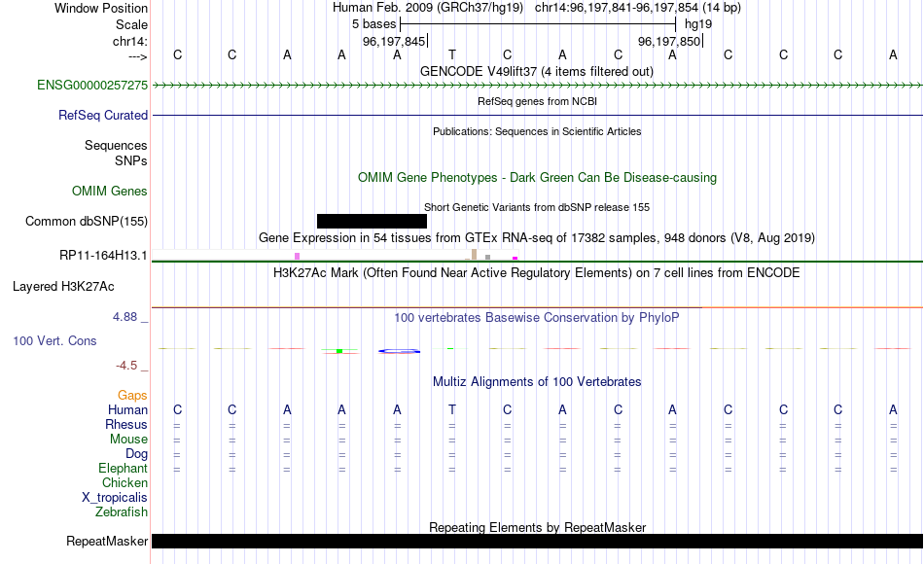The height and width of the screenshot is (564, 924).
Task: Click the 96,197,850 position marker
Action: (x=669, y=41)
